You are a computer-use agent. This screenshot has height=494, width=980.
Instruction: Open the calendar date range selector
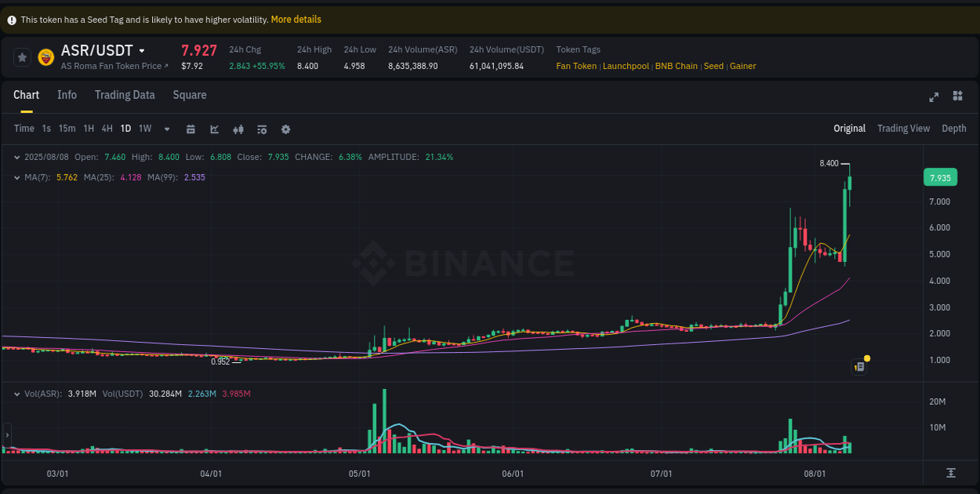(x=191, y=128)
